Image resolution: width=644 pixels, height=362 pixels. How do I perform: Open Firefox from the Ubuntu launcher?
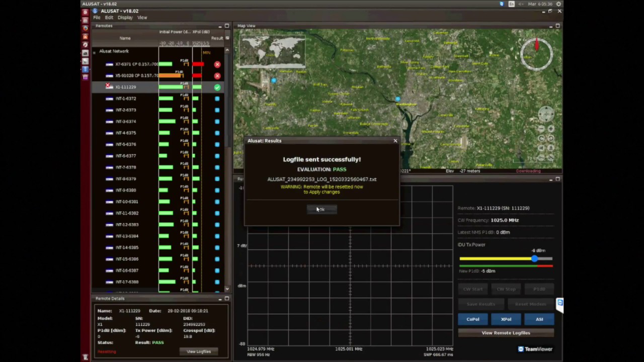click(x=85, y=29)
